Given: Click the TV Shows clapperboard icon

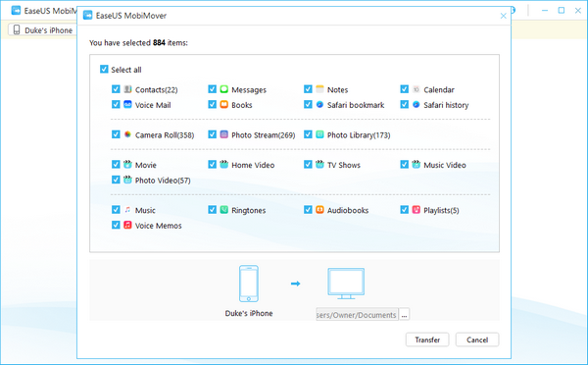Looking at the screenshot, I should pyautogui.click(x=319, y=164).
